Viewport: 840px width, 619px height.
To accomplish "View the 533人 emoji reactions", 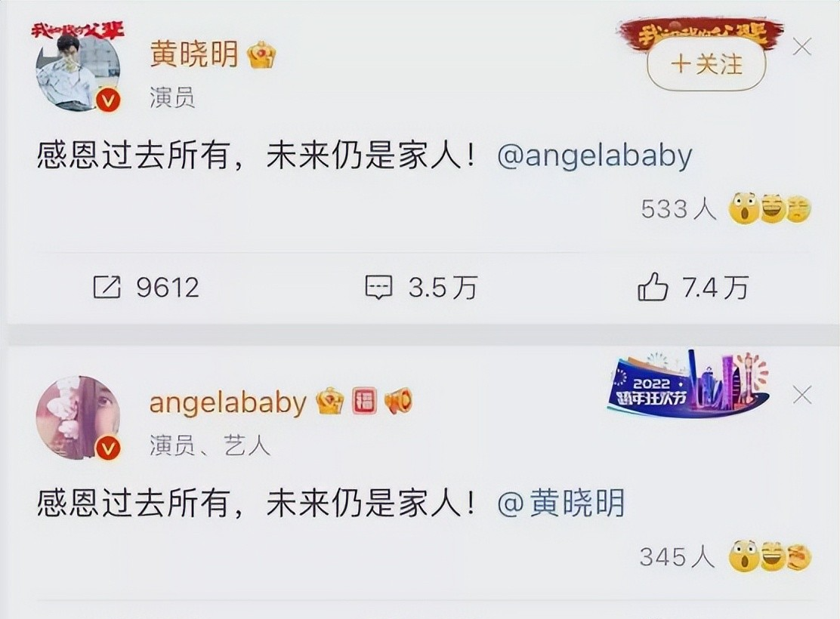I will point(726,209).
